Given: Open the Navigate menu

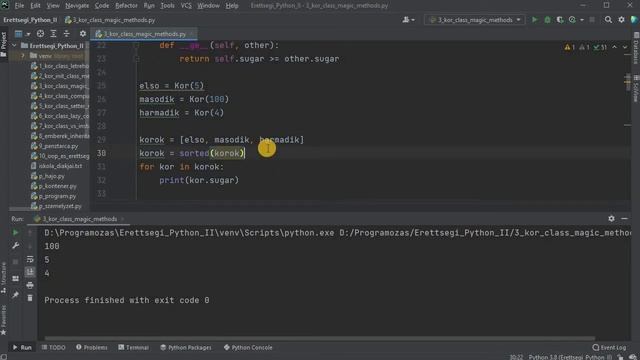Looking at the screenshot, I should pyautogui.click(x=77, y=6).
